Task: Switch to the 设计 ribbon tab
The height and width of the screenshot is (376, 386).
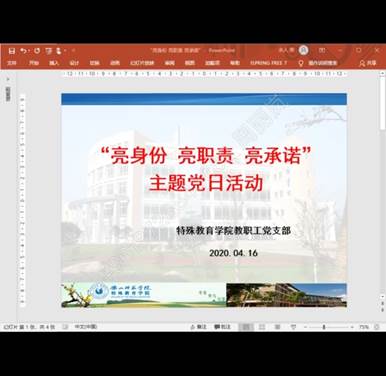Action: pyautogui.click(x=74, y=63)
